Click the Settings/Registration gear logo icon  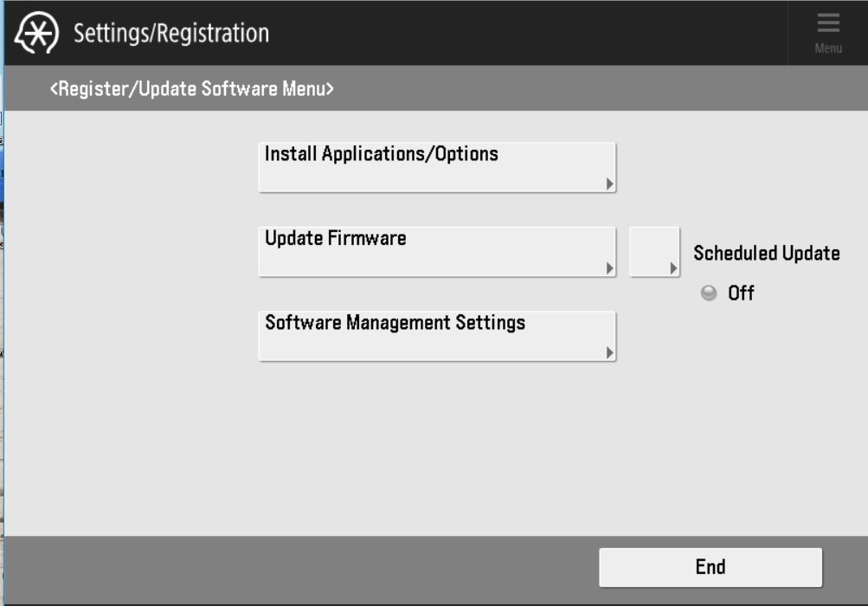(x=37, y=34)
